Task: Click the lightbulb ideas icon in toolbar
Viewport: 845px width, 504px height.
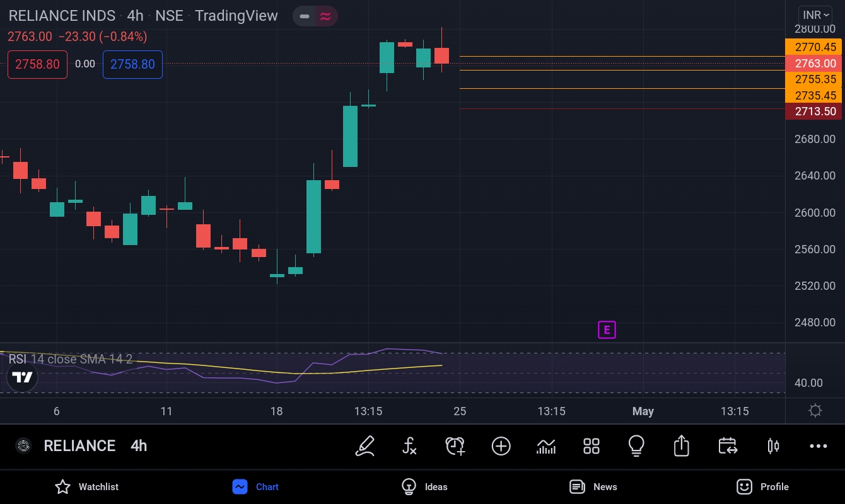Action: point(636,446)
